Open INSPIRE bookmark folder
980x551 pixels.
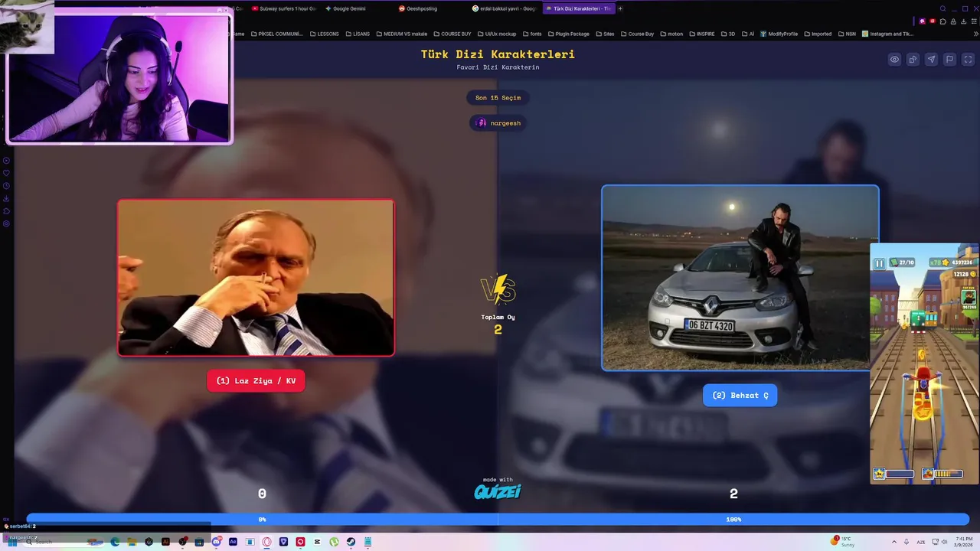click(702, 34)
